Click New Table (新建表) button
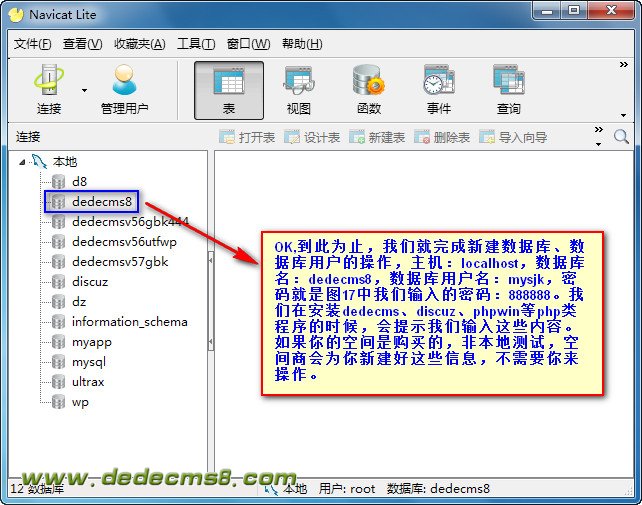Viewport: 642px width, 505px height. coord(377,137)
